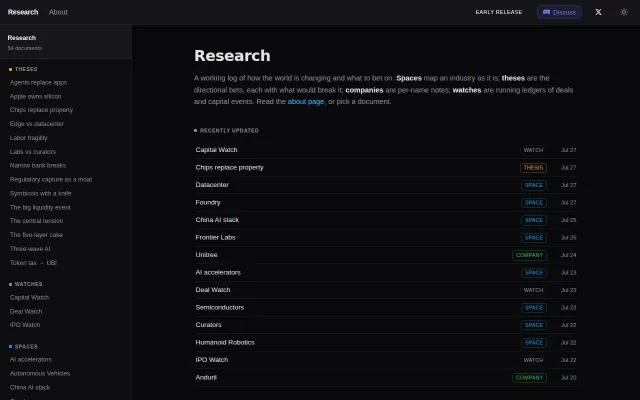Viewport: 640px width, 400px height.
Task: Select Symbiosis with a knife thesis
Action: tap(40, 193)
